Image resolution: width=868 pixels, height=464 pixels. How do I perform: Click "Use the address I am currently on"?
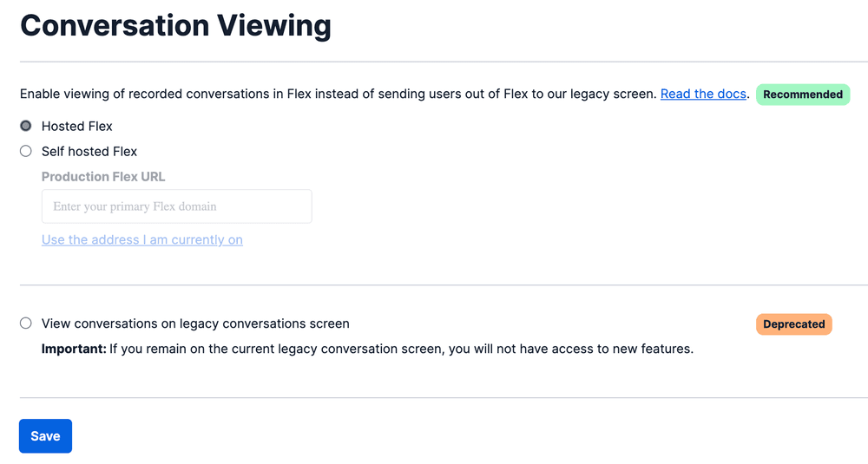click(x=142, y=240)
